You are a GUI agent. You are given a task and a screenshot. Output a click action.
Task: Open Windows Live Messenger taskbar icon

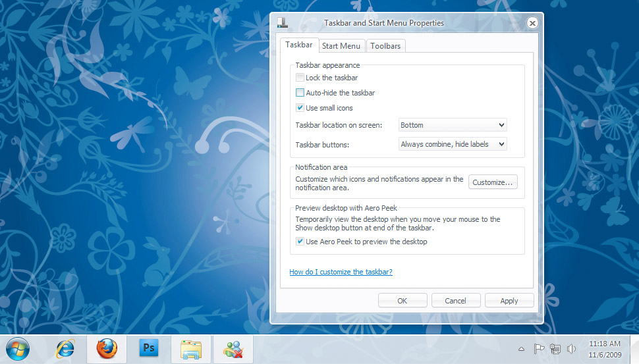tap(233, 349)
